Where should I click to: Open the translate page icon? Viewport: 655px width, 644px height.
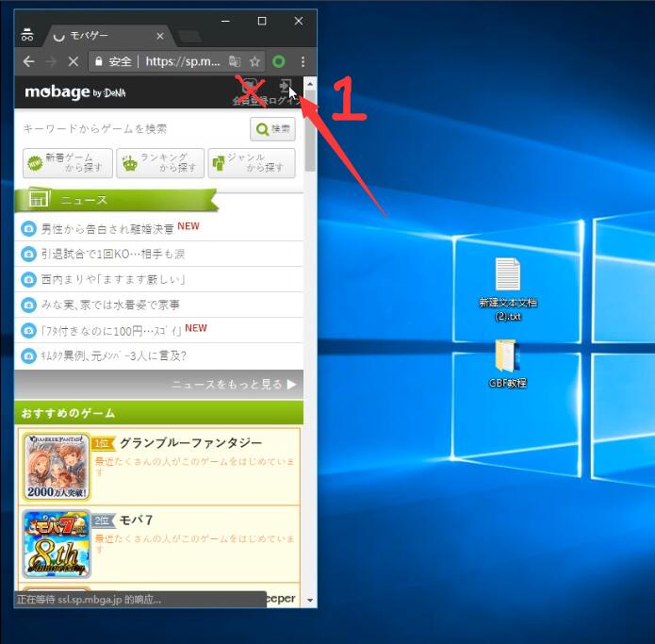click(235, 62)
